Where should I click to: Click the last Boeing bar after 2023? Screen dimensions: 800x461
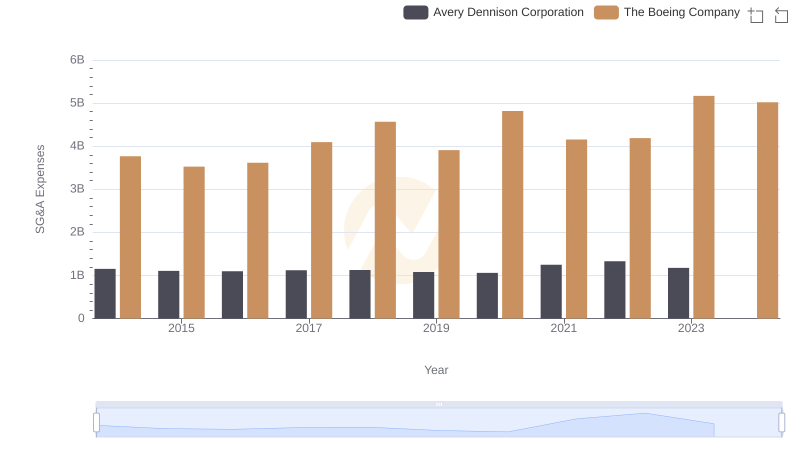767,210
